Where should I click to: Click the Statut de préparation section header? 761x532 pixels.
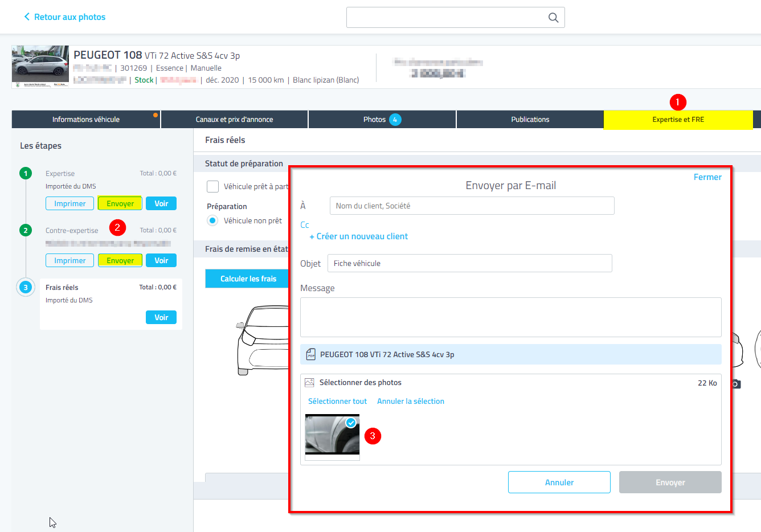[244, 163]
